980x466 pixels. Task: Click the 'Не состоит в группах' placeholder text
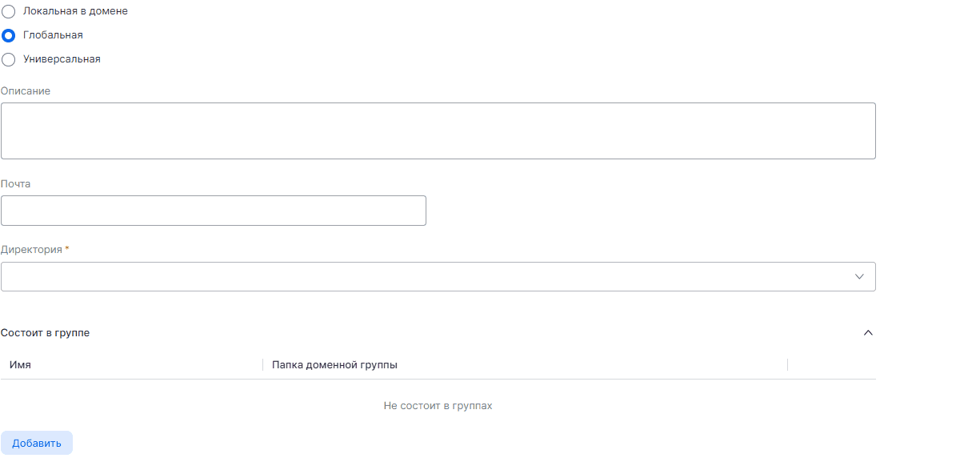click(x=438, y=406)
